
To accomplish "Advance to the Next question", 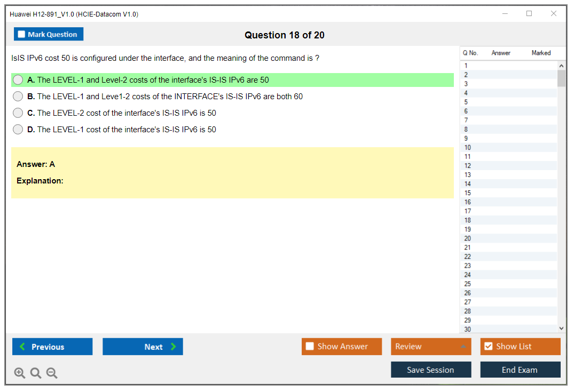I will coord(143,347).
